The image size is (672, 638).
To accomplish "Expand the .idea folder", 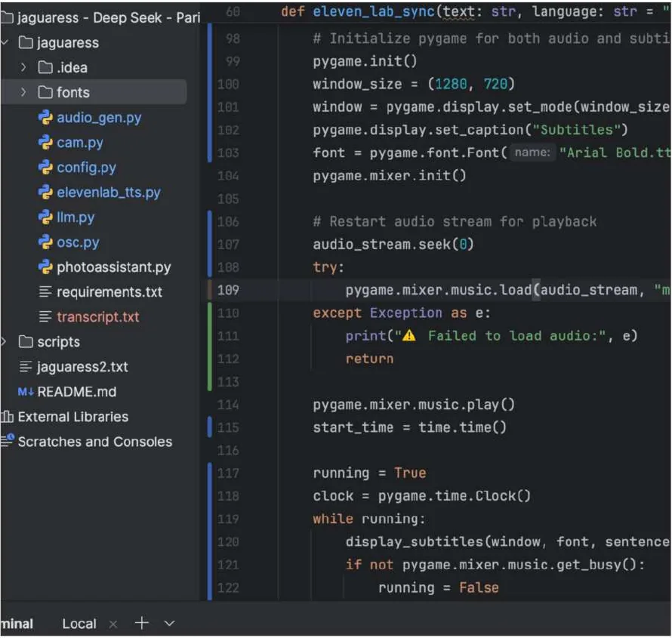I will pos(23,67).
